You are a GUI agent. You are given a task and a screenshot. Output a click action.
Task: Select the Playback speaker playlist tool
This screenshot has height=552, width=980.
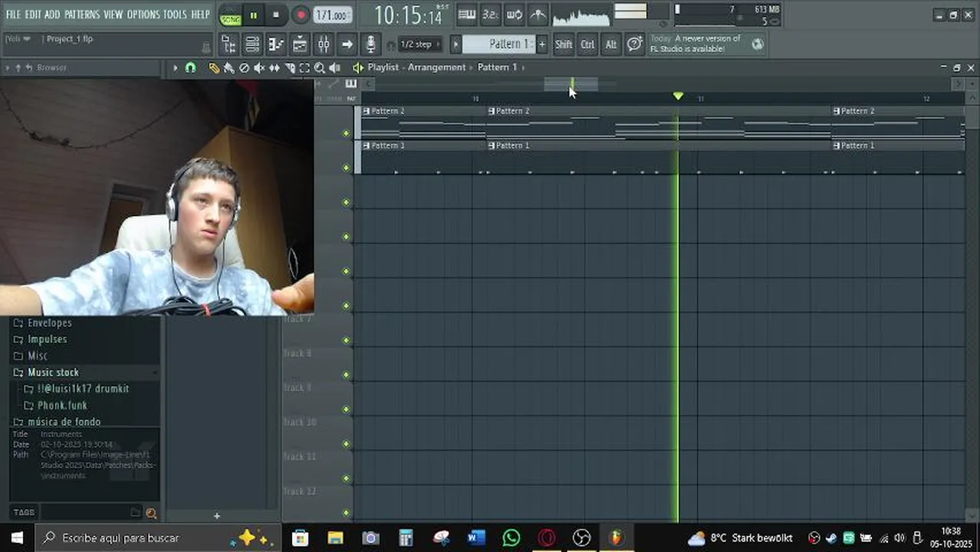pos(334,67)
